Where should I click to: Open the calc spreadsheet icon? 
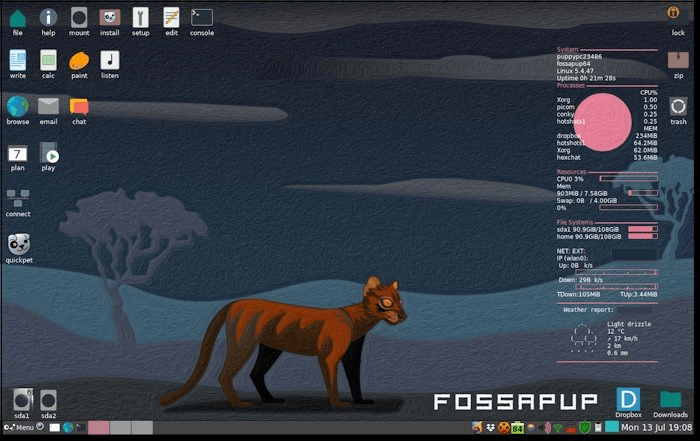(x=48, y=60)
